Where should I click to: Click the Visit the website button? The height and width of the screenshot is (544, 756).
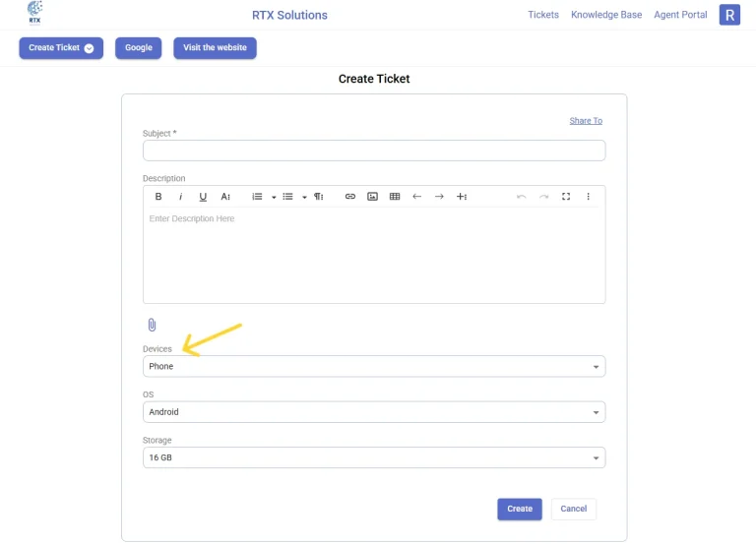coord(215,48)
